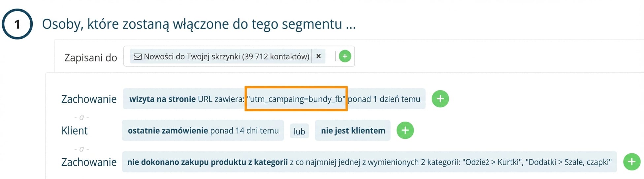Edit the ostatnie zamówienie ponad 14 dni condition
Screen dimensions: 644x179
(x=203, y=131)
